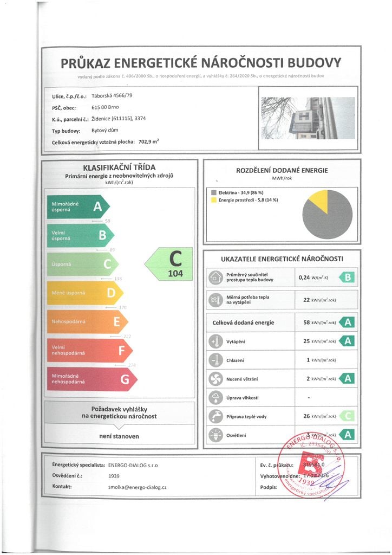This screenshot has height=555, width=392.
Task: Click the water tap icon for Příprava teplé vody
Action: point(215,416)
